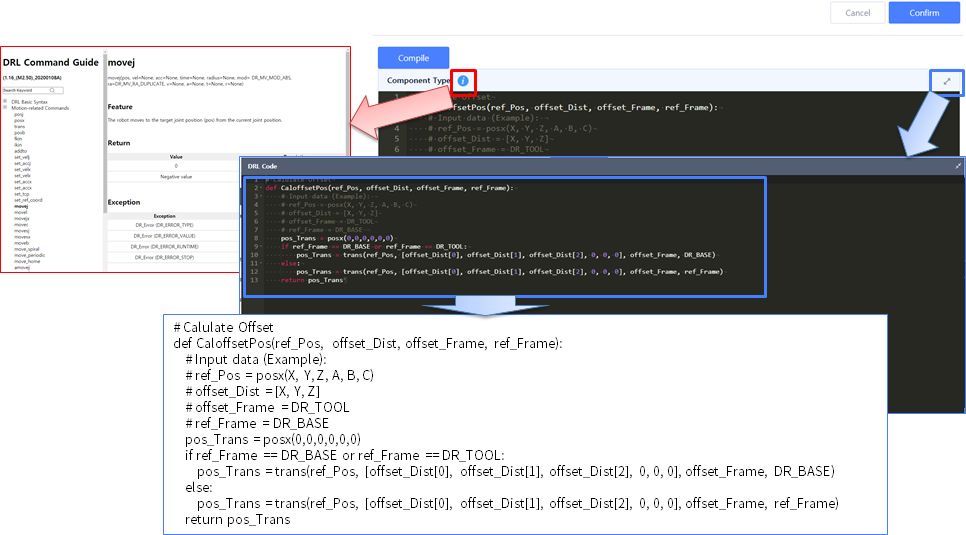Click the resize icon in the DRL Code header
This screenshot has width=966, height=535.
[958, 165]
